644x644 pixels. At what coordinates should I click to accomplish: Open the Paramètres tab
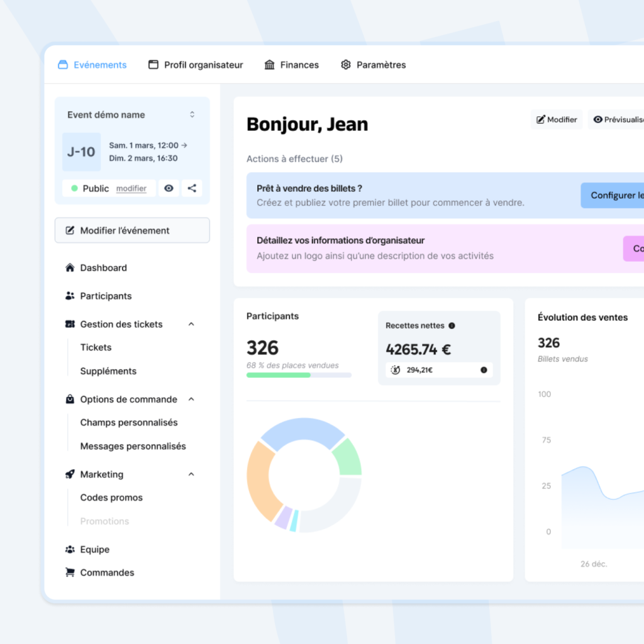pyautogui.click(x=373, y=65)
